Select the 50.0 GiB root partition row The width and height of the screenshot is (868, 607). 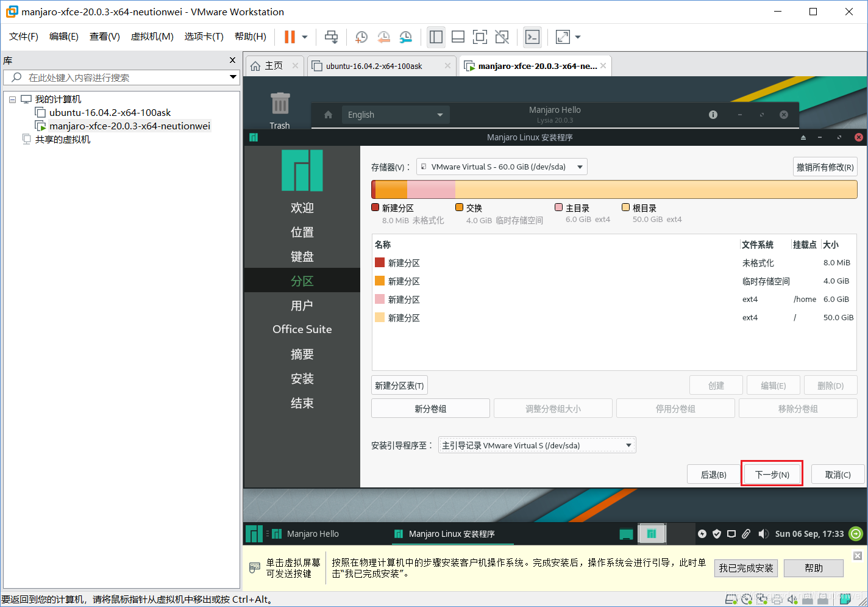[613, 318]
